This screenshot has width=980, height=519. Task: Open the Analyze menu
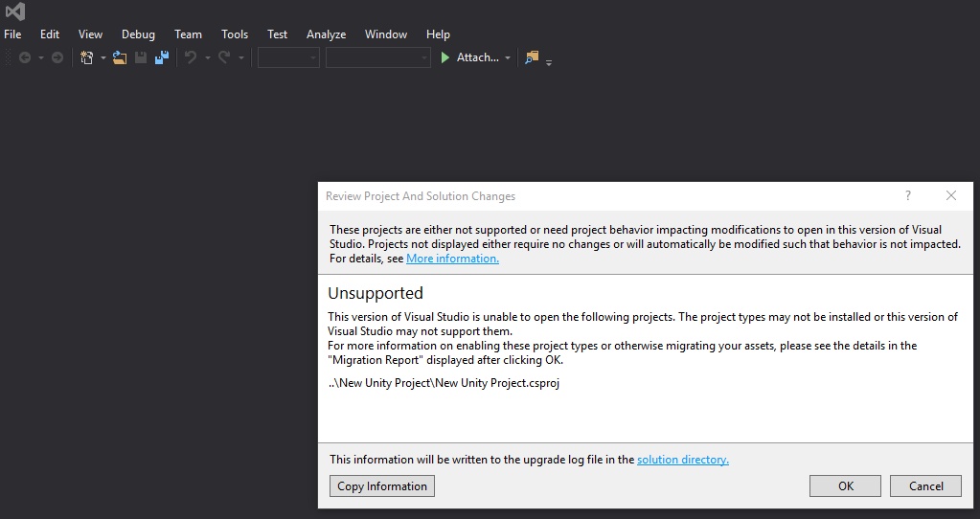coord(327,34)
